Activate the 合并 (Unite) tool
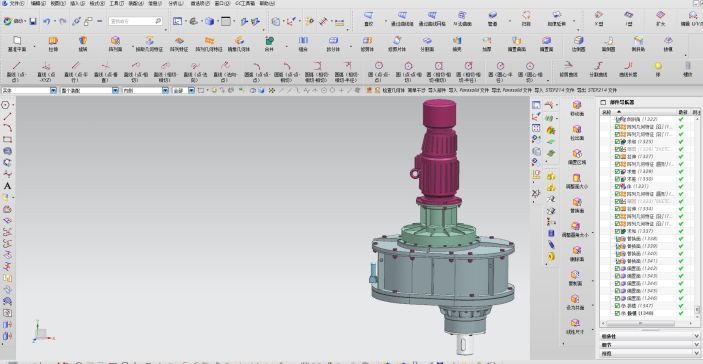The image size is (703, 364). (269, 43)
